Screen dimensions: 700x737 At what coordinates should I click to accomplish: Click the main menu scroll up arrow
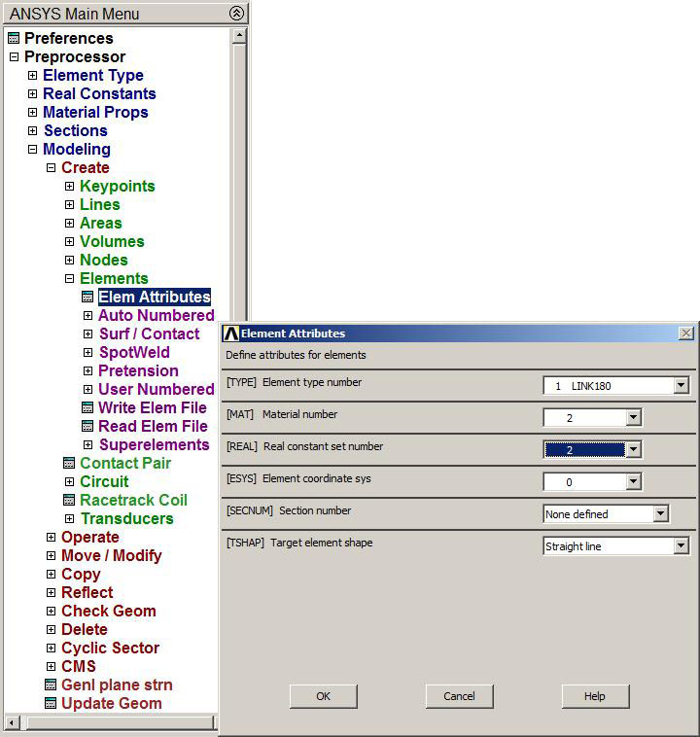[239, 37]
